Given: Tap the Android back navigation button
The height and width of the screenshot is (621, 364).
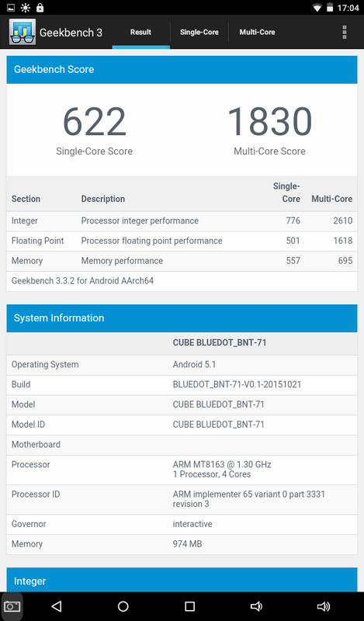Looking at the screenshot, I should 56,606.
